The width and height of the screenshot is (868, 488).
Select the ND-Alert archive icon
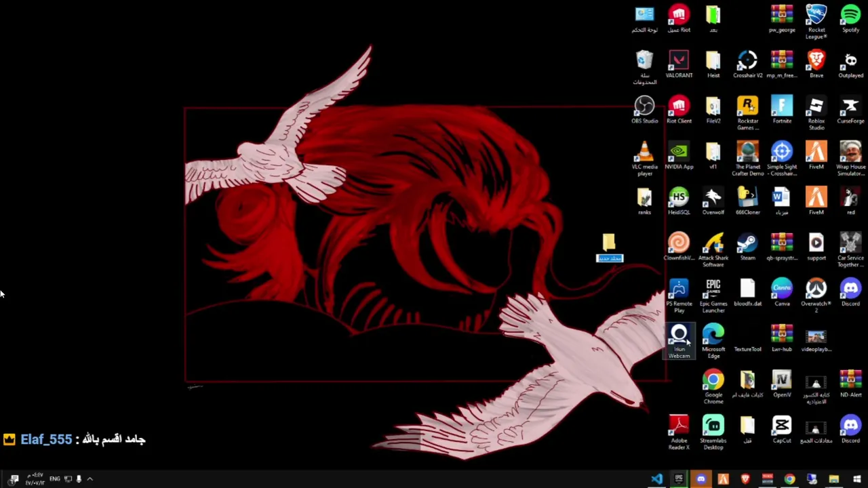click(850, 384)
